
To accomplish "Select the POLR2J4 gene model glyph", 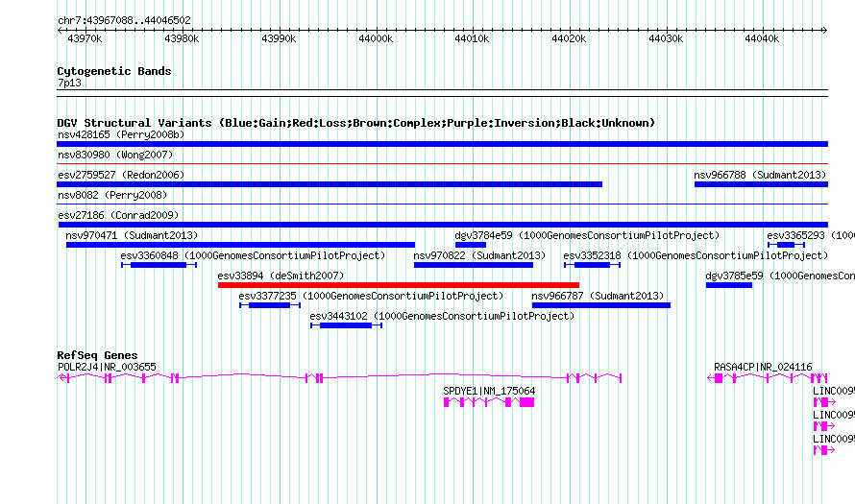I will coord(339,377).
